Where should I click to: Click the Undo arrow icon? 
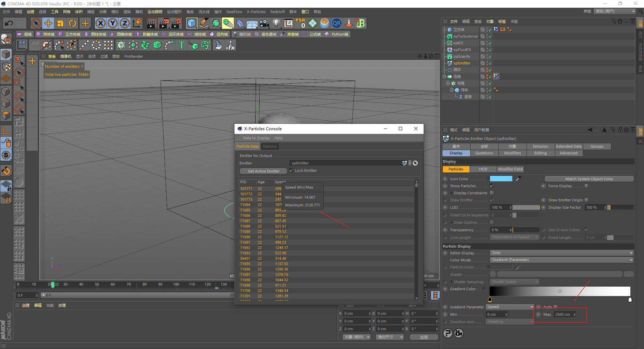[x=9, y=23]
